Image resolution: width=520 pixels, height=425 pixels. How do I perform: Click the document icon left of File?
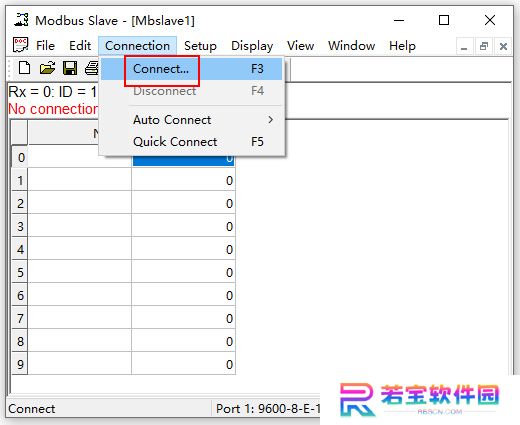[20, 45]
